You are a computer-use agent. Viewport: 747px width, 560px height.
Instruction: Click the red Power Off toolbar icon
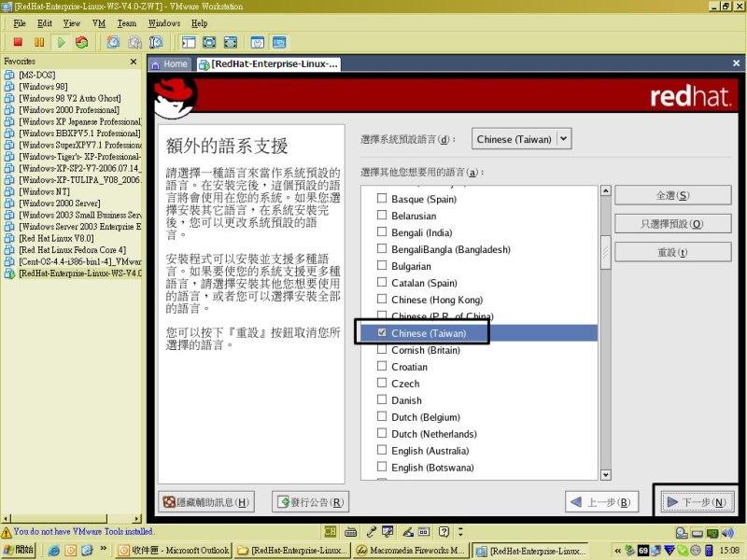[18, 42]
